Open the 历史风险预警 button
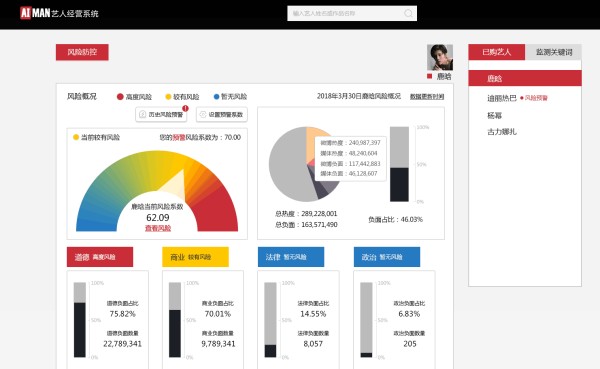Viewport: 600px width, 369px height. pos(161,114)
